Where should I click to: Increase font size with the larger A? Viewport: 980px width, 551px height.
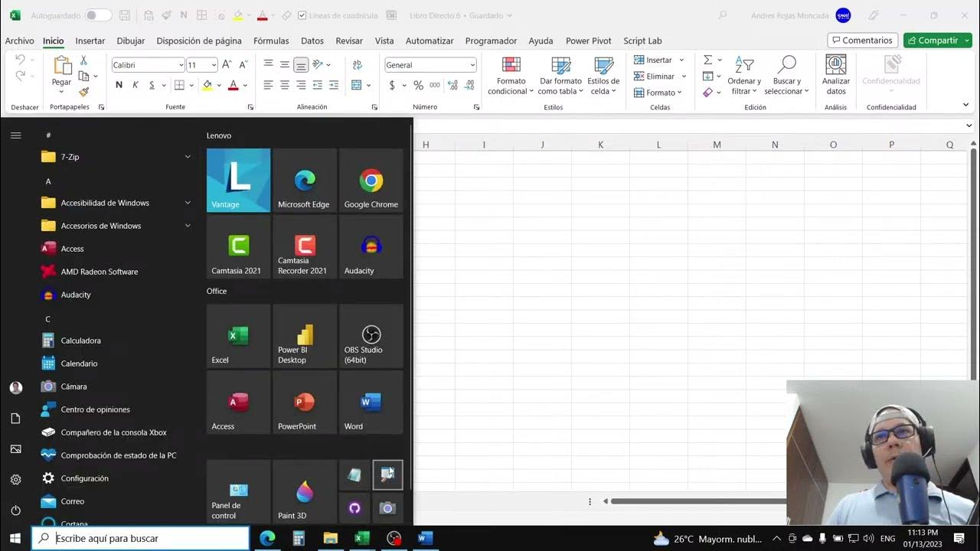(228, 65)
